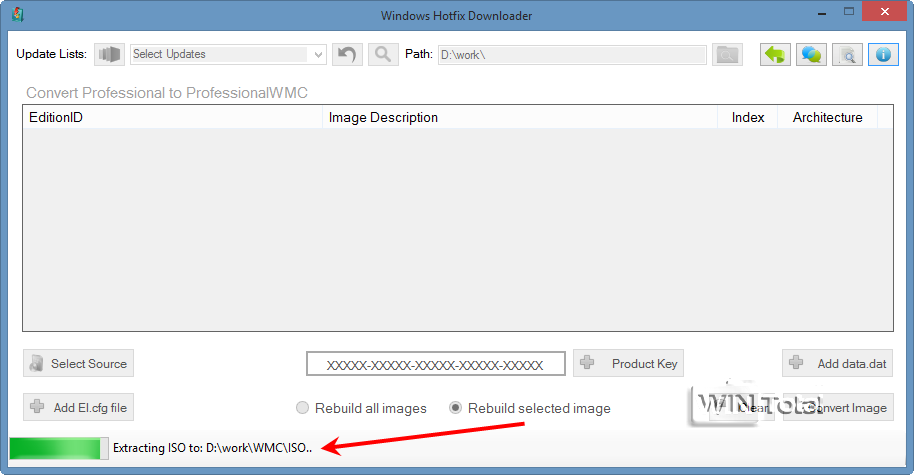Open the blue info icon button

[x=883, y=55]
